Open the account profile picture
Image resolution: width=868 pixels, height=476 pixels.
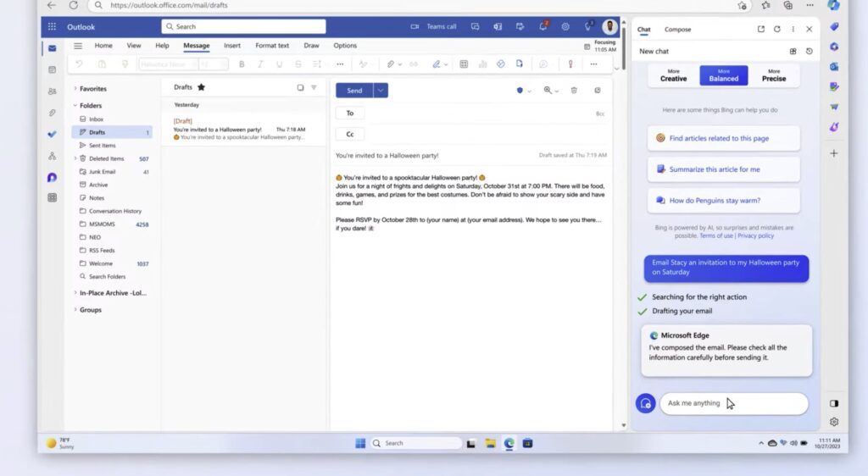pos(609,26)
